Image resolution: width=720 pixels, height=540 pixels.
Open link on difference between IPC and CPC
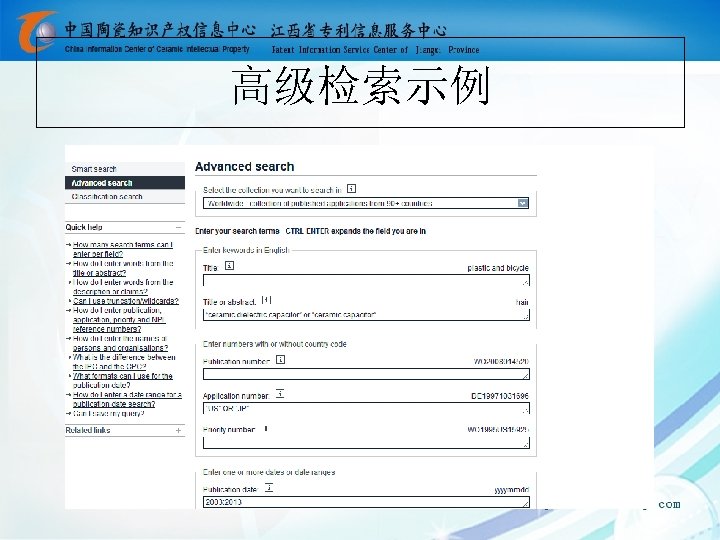tap(124, 362)
